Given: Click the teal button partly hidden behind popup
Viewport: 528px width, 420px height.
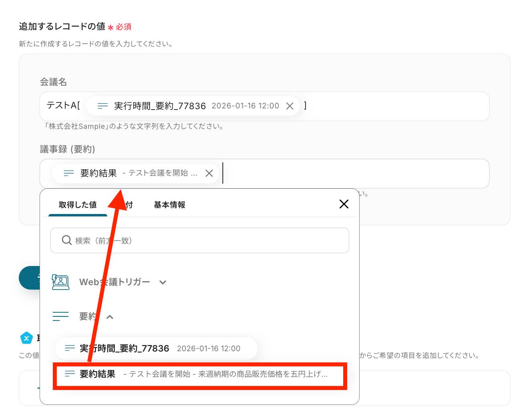Looking at the screenshot, I should [x=30, y=277].
